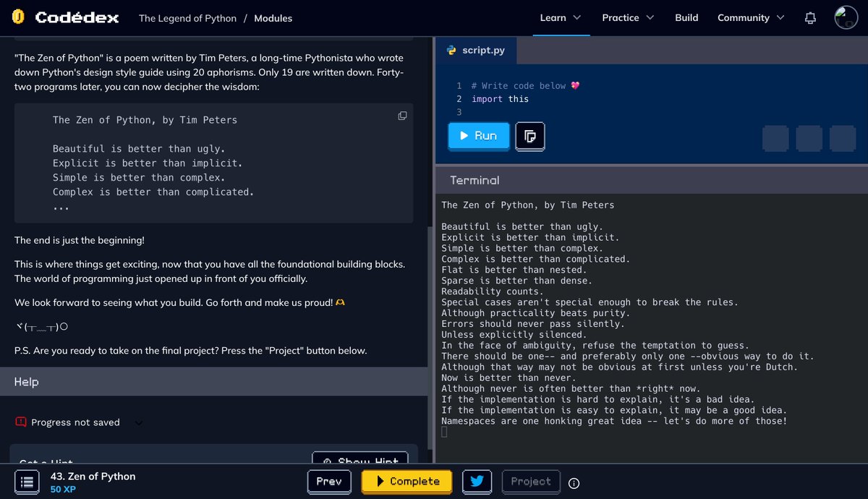Click the Complete button
The width and height of the screenshot is (868, 499).
click(x=407, y=482)
